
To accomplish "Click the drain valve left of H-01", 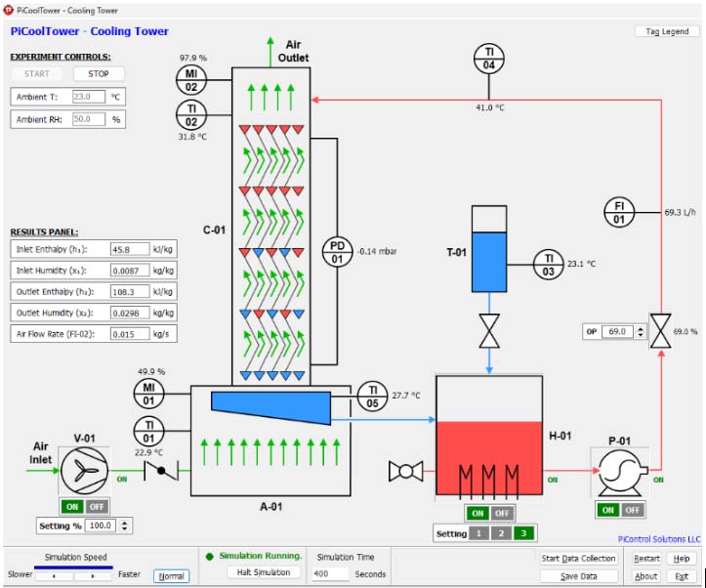I will 405,472.
